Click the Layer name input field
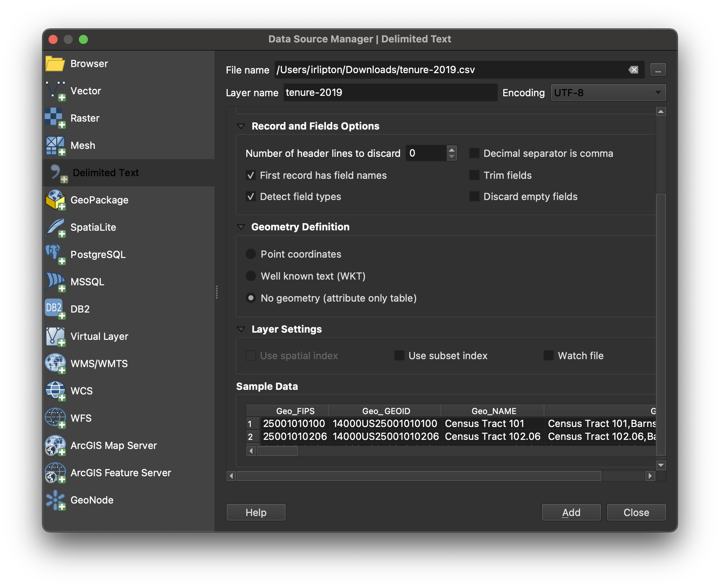 (390, 92)
